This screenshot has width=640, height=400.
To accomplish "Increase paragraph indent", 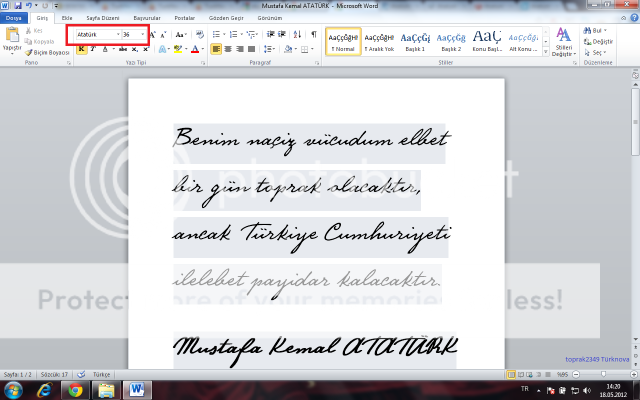I will (282, 34).
